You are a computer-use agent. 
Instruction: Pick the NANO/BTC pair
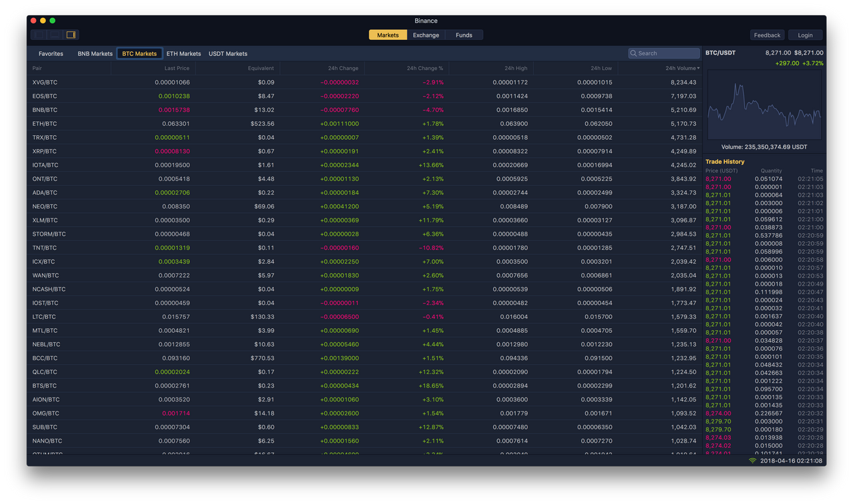coord(365,441)
